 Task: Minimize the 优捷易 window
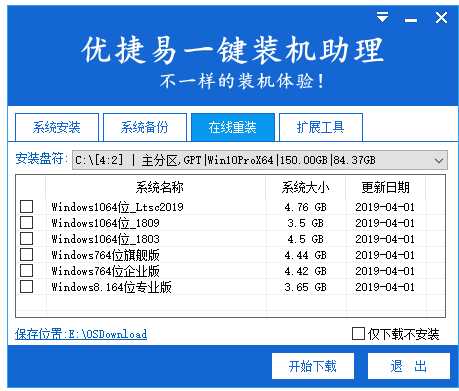[x=411, y=20]
